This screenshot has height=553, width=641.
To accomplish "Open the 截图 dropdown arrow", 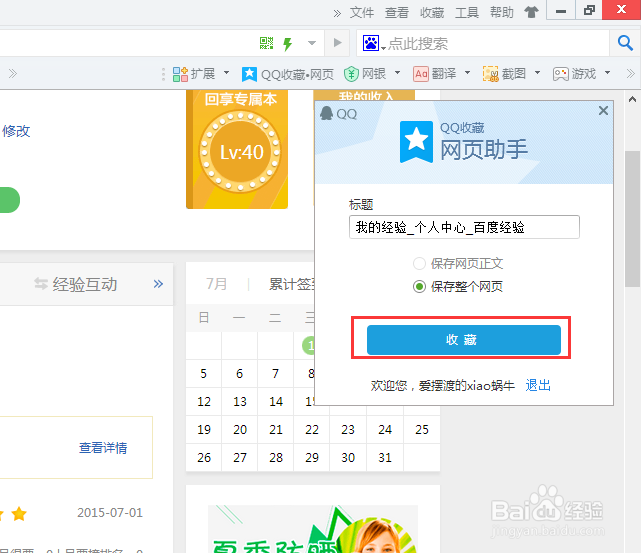I will point(537,73).
